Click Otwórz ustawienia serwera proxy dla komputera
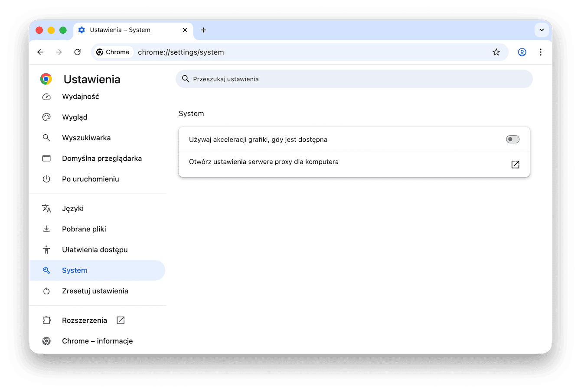This screenshot has height=392, width=581. pyautogui.click(x=264, y=162)
